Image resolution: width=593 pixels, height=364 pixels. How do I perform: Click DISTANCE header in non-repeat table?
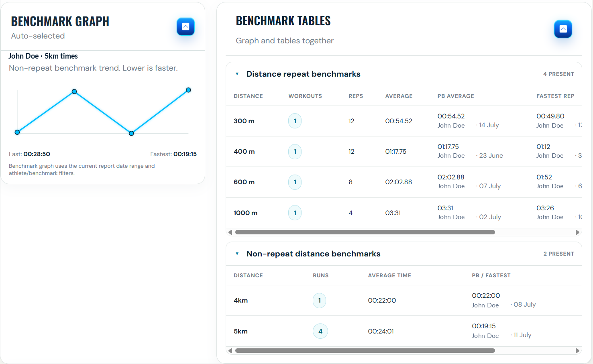pyautogui.click(x=248, y=275)
